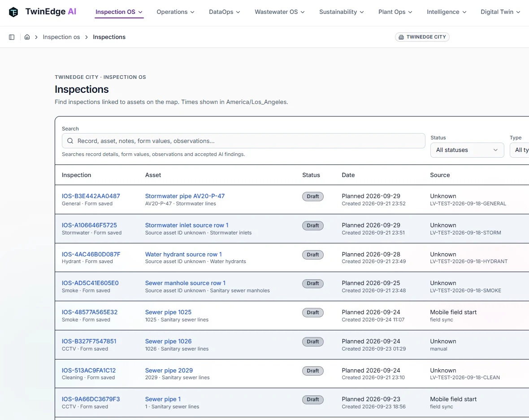The image size is (529, 420).
Task: Click source text LV-TEST-2026-09-18-HYDRANT
Action: (468, 261)
